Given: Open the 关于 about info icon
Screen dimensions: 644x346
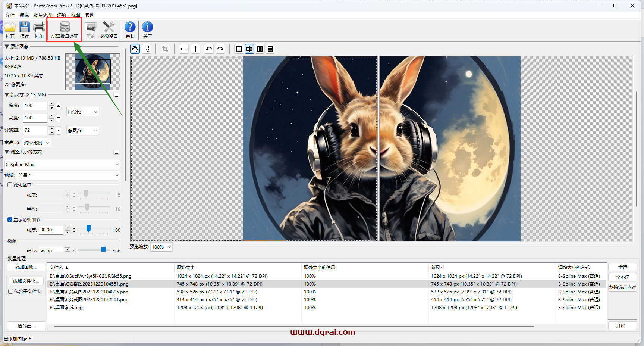Looking at the screenshot, I should point(148,30).
